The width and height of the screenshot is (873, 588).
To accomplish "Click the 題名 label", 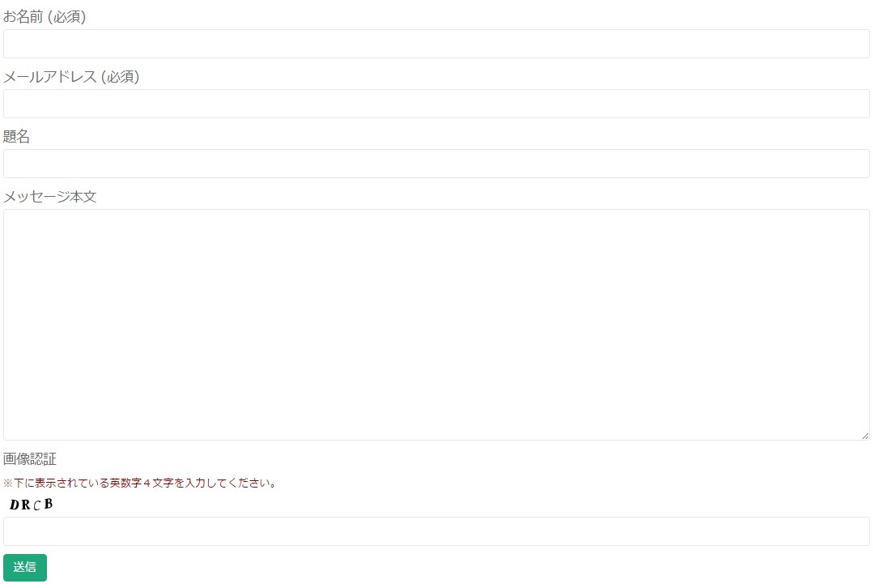I will [x=17, y=136].
